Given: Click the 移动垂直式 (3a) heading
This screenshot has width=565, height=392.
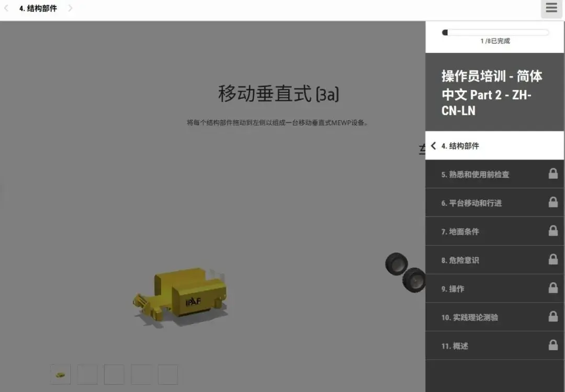Looking at the screenshot, I should tap(278, 94).
